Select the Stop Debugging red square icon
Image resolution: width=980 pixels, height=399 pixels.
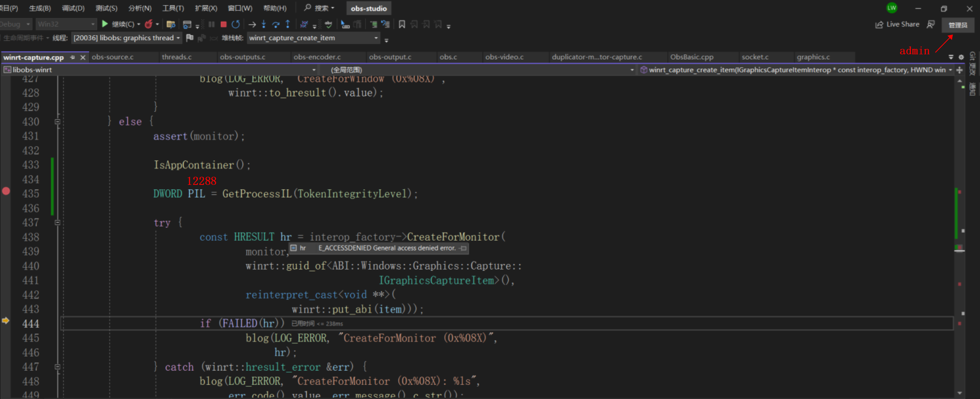(223, 24)
